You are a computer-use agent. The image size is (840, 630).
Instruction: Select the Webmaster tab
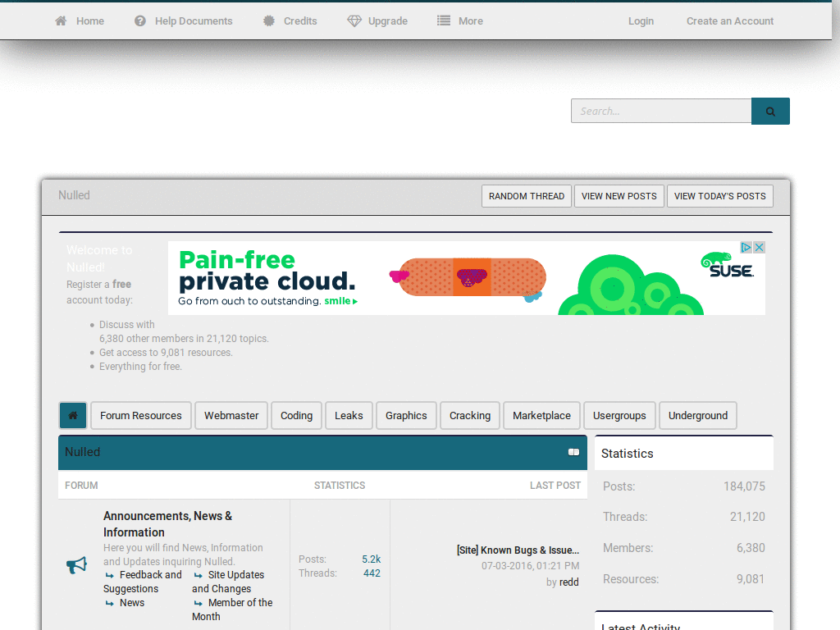point(231,415)
